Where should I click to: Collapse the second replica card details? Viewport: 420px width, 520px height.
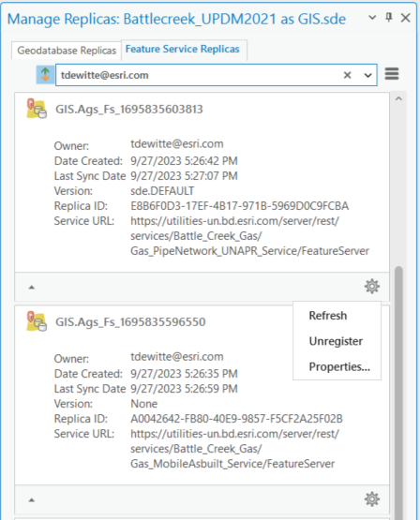coord(32,500)
